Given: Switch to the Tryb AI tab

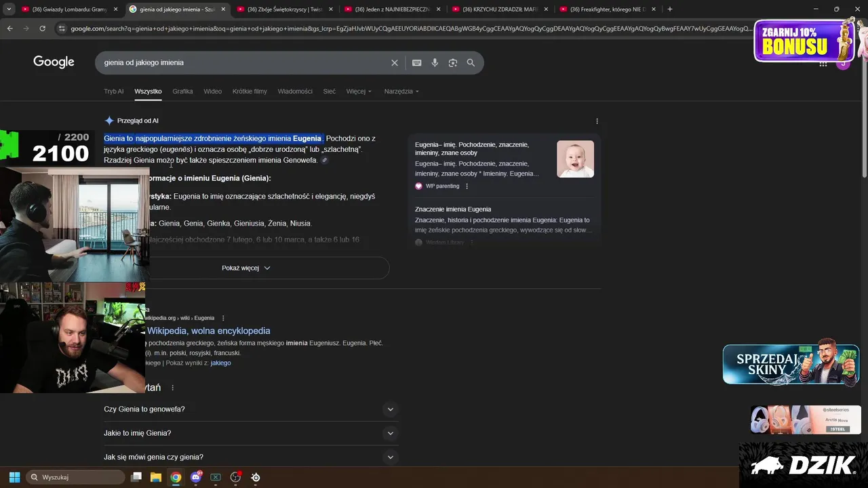Looking at the screenshot, I should click(x=113, y=91).
